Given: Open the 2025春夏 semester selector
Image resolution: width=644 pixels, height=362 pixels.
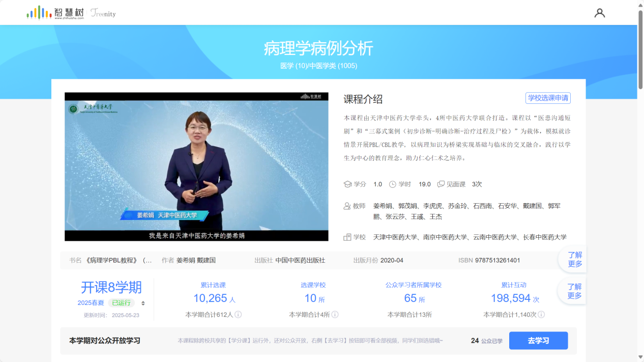Looking at the screenshot, I should click(x=91, y=303).
